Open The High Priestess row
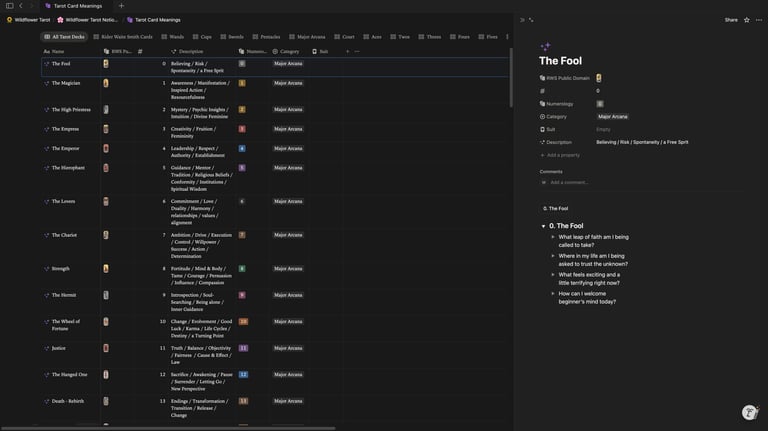This screenshot has height=431, width=768. pyautogui.click(x=71, y=110)
